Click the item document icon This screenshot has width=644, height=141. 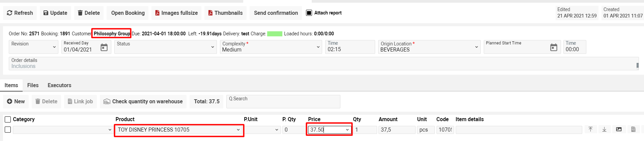click(633, 130)
